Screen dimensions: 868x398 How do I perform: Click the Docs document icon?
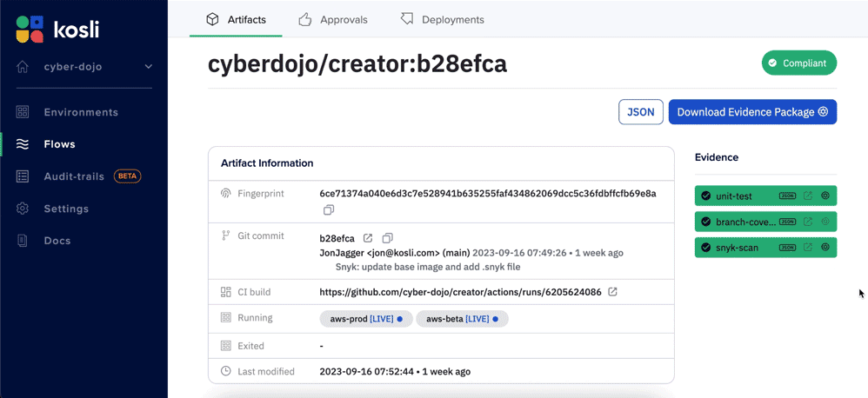[23, 241]
